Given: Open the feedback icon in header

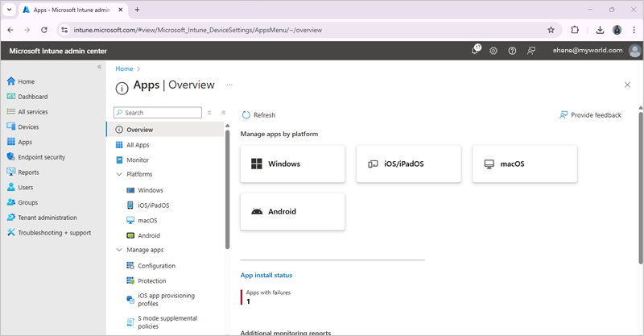Looking at the screenshot, I should (531, 51).
